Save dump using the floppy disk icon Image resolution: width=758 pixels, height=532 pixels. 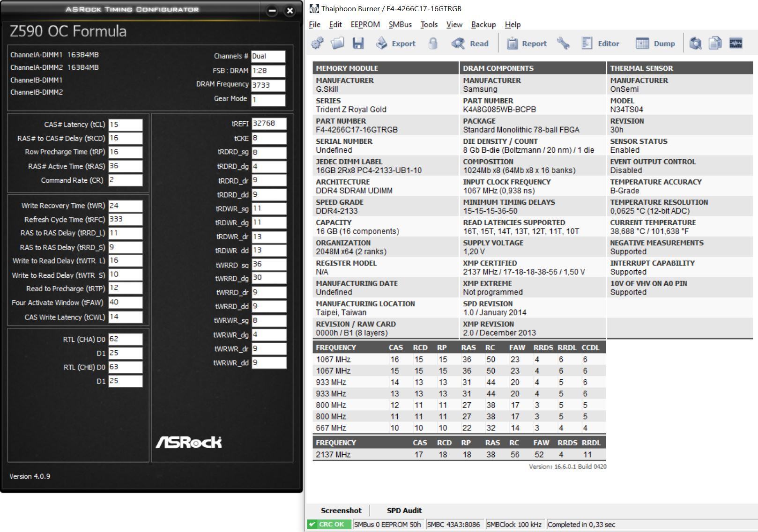coord(358,44)
